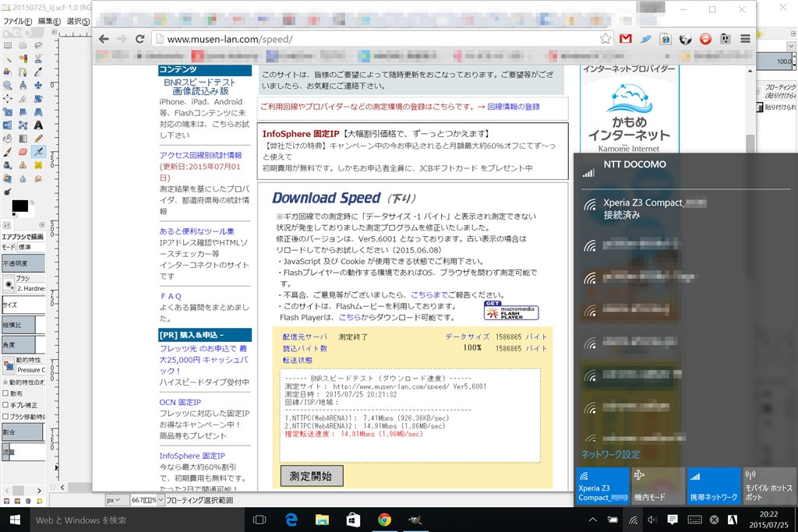Bookmark this page with star icon
This screenshot has width=798, height=532.
point(605,39)
